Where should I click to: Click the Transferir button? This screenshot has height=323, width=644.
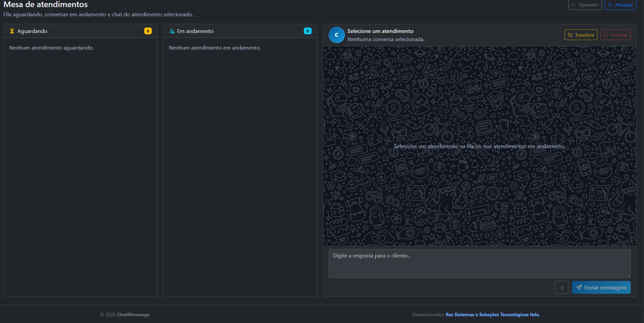click(x=581, y=35)
